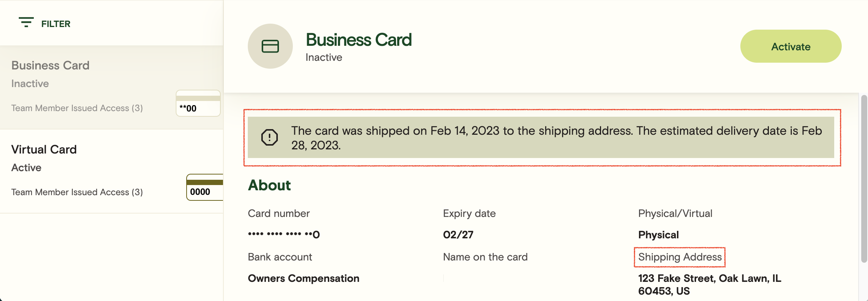Click the filter lines icon

point(26,22)
